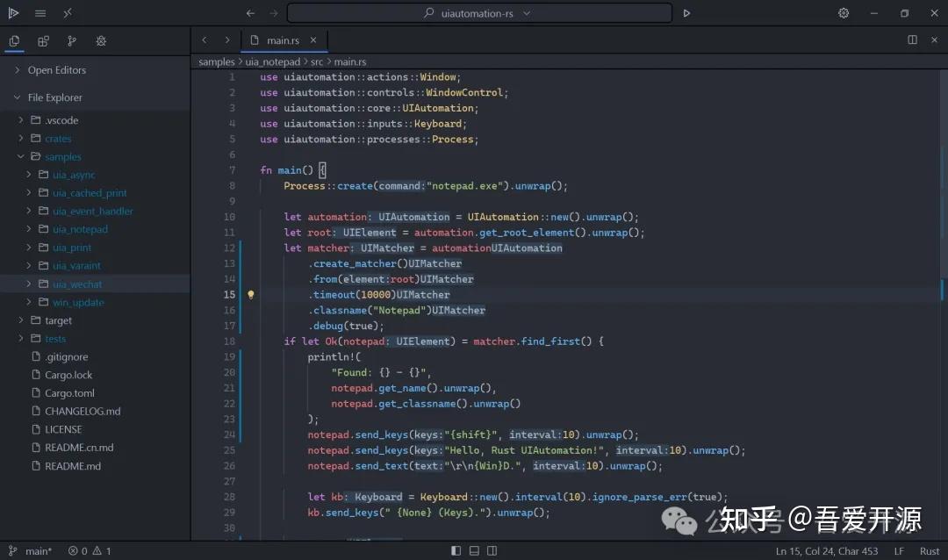Toggle the secondary sidebar visibility

[492, 550]
